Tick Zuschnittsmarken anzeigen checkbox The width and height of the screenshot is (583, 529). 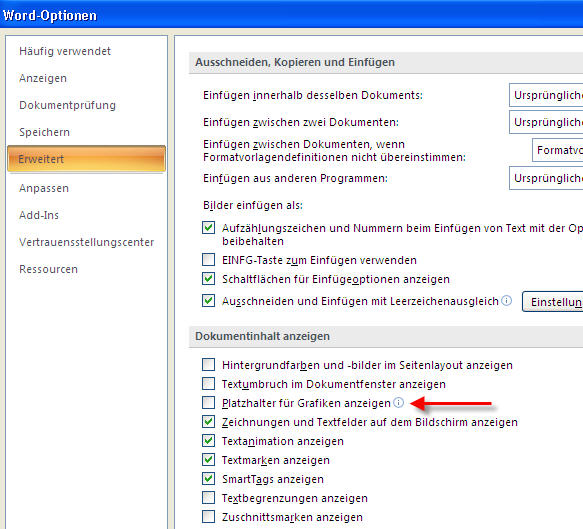[x=208, y=517]
